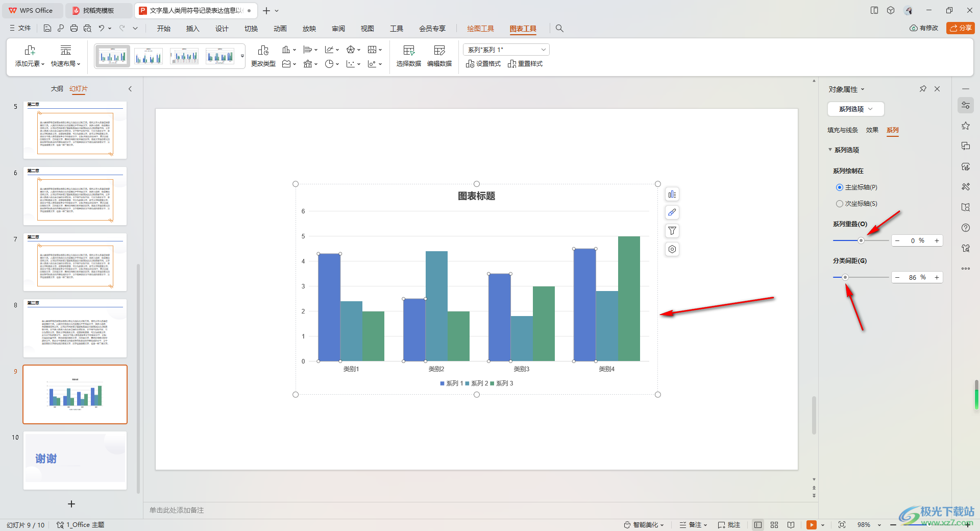The height and width of the screenshot is (531, 980).
Task: Open the zoom percentage dropdown arrow
Action: pyautogui.click(x=879, y=525)
